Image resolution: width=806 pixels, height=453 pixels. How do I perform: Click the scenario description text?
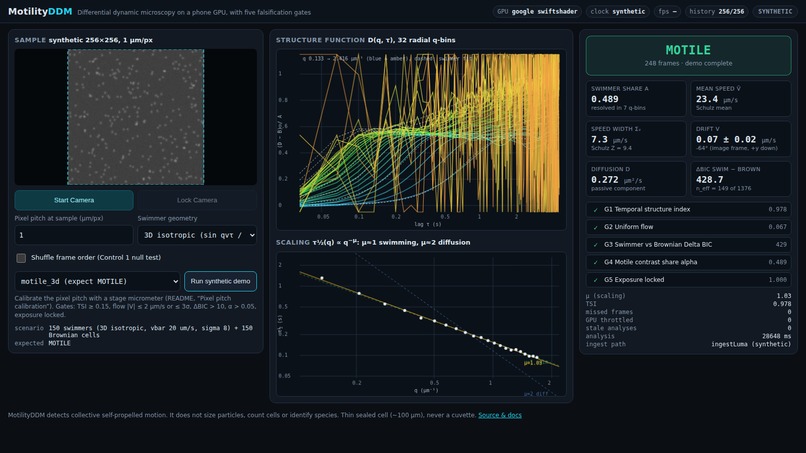point(151,331)
